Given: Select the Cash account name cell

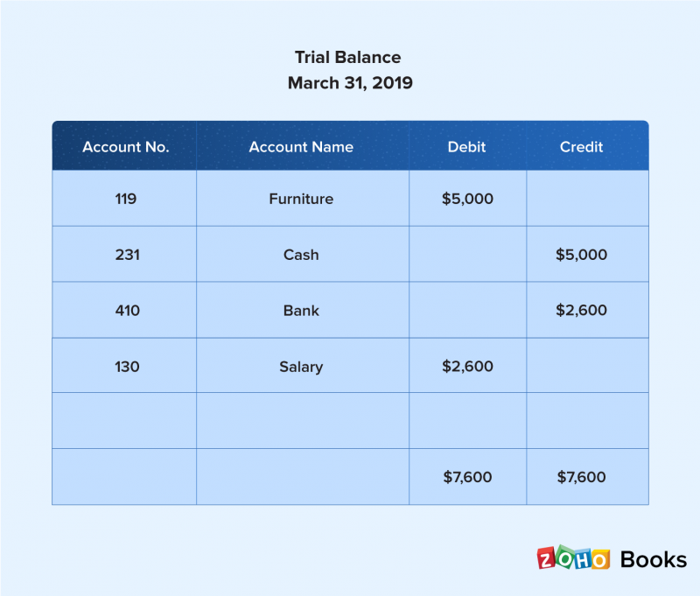Looking at the screenshot, I should [x=303, y=254].
